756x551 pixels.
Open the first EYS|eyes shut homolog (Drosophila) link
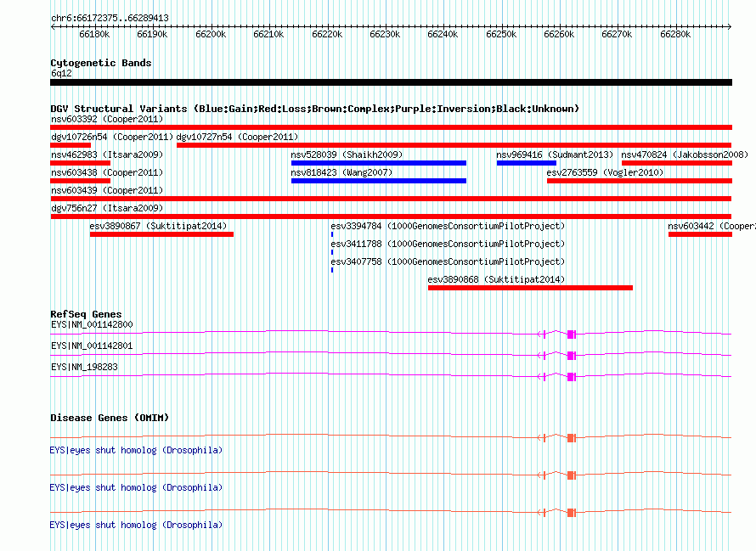[136, 450]
